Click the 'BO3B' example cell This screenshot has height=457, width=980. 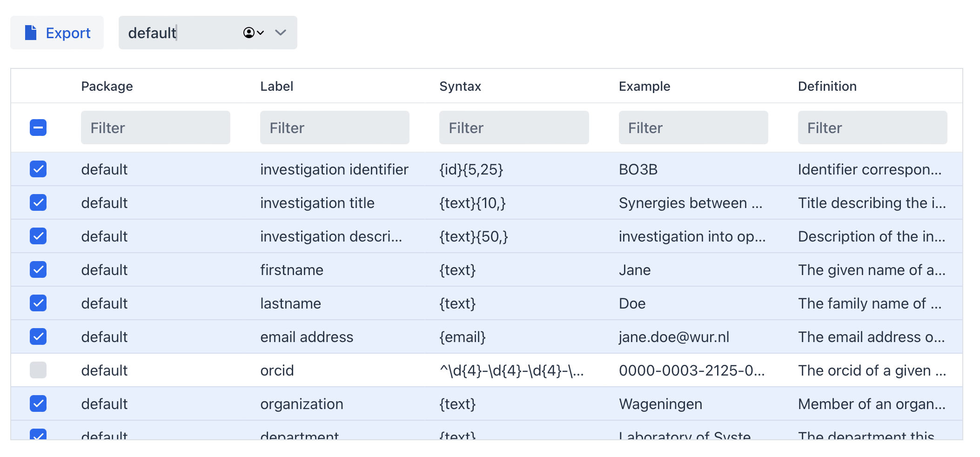click(638, 169)
